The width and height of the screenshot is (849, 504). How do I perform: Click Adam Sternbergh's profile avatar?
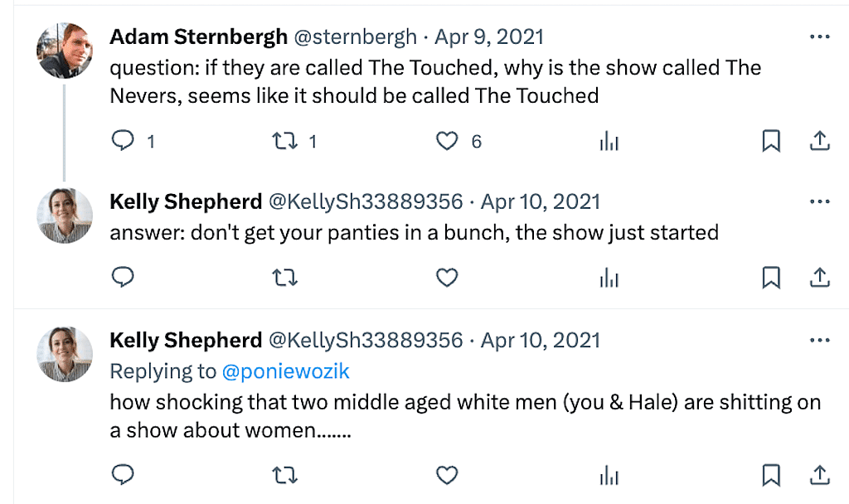click(x=65, y=51)
